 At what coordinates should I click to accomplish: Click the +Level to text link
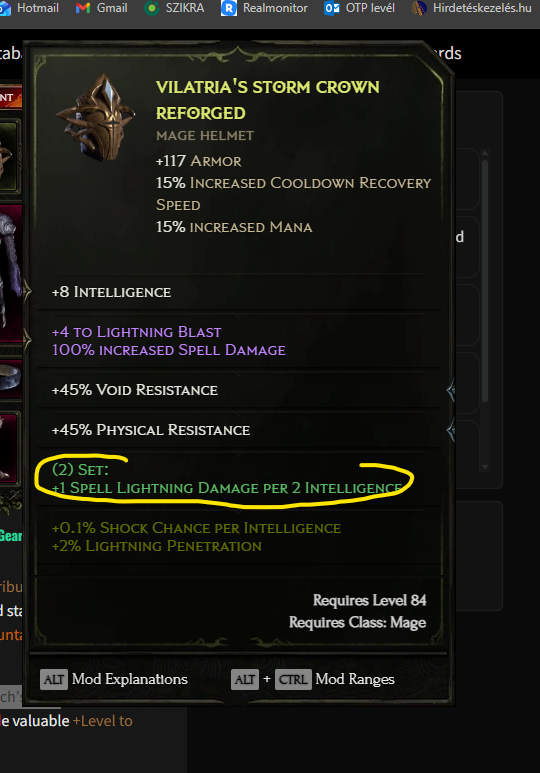click(x=103, y=721)
